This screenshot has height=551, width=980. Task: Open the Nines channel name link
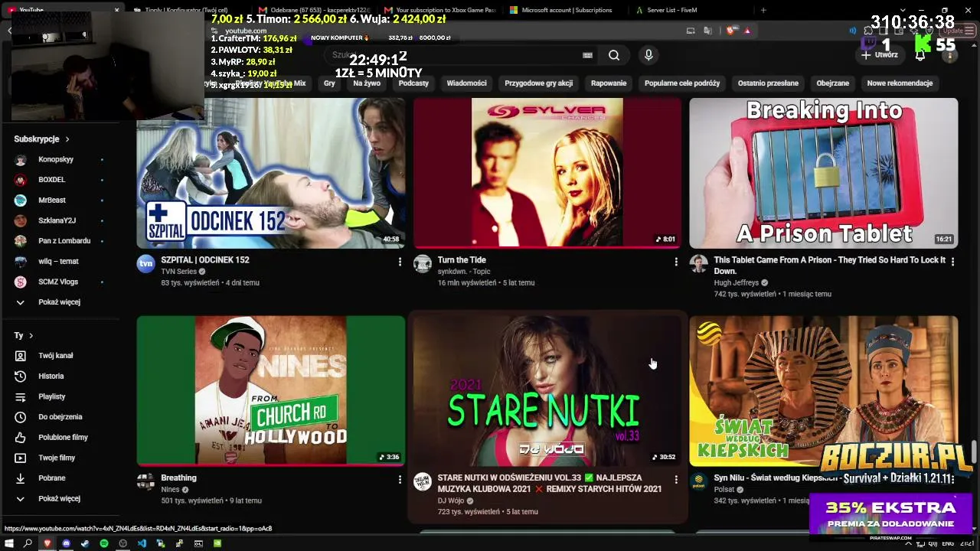(x=170, y=490)
